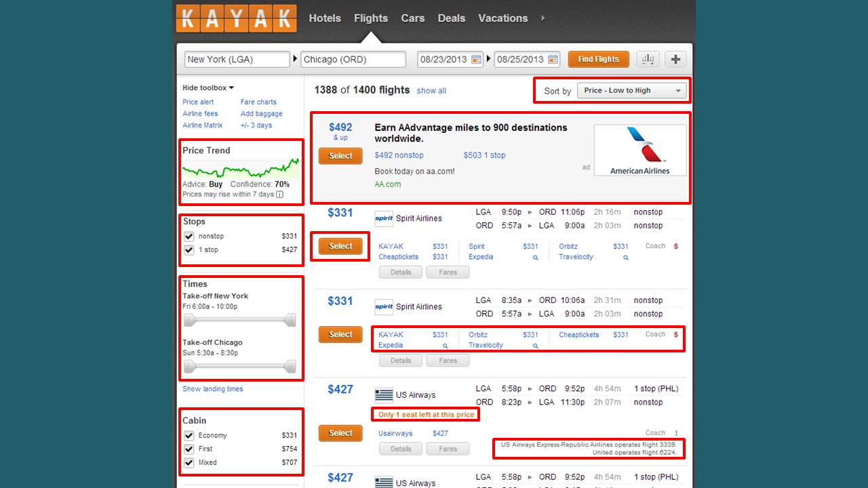Uncheck the Economy cabin checkbox
This screenshot has width=868, height=488.
coord(189,436)
